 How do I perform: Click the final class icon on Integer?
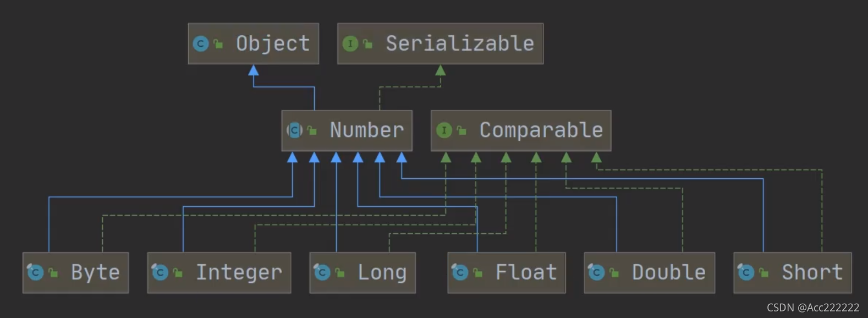pos(160,272)
